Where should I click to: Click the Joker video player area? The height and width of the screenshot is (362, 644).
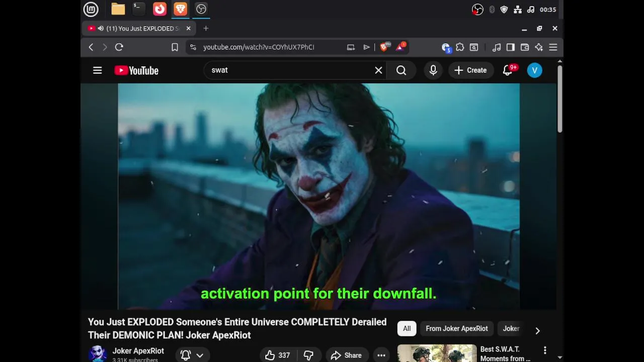click(x=318, y=196)
